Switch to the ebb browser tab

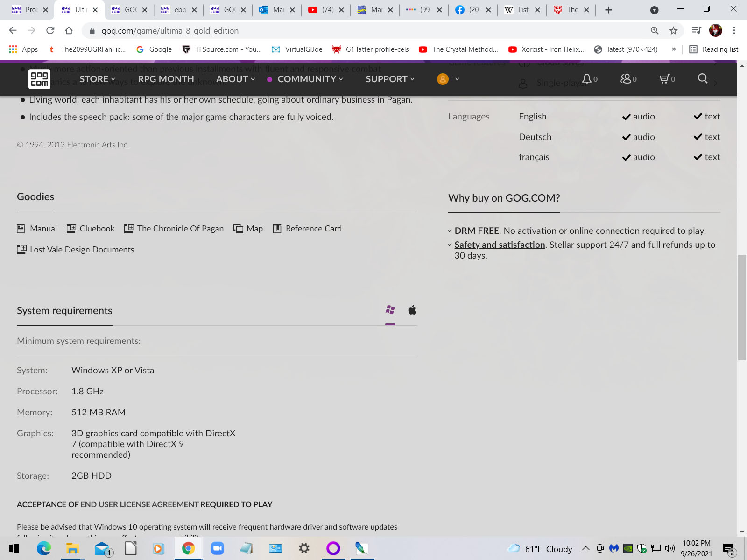(x=178, y=10)
